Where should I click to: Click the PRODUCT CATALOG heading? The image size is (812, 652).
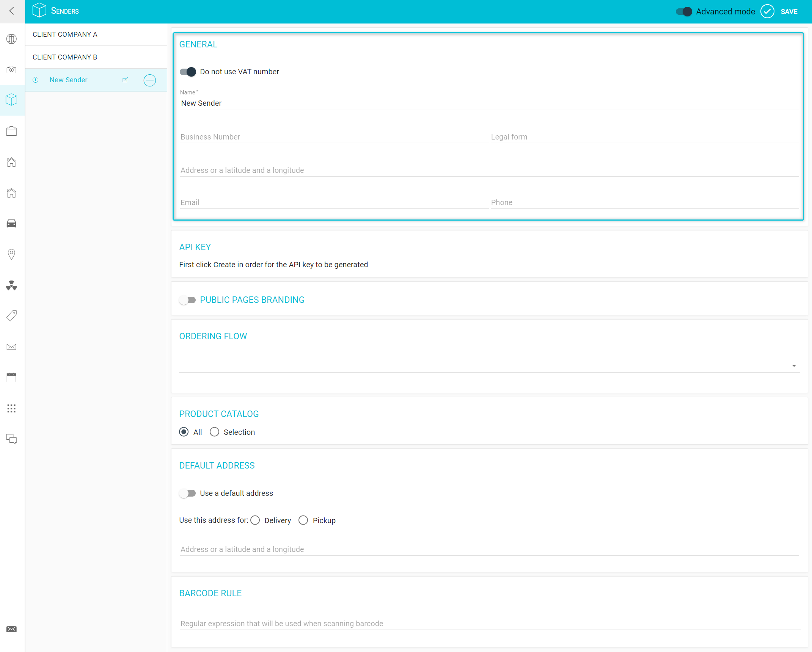219,414
